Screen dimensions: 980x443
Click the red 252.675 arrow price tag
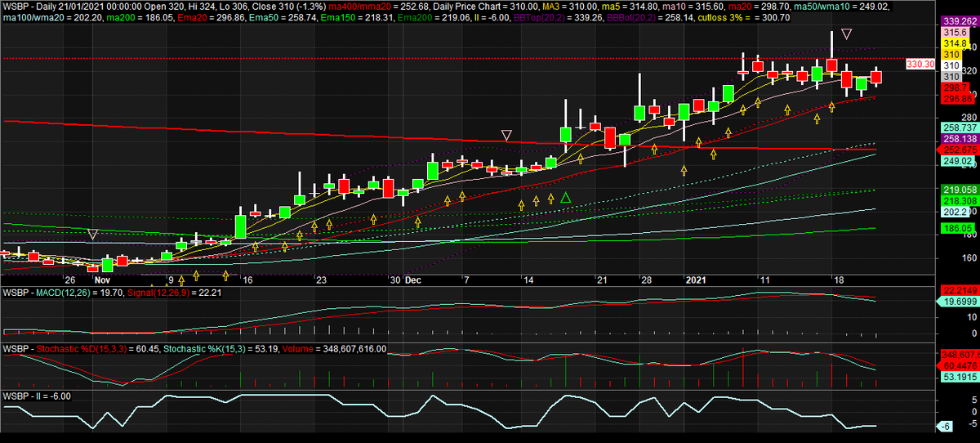coord(960,150)
